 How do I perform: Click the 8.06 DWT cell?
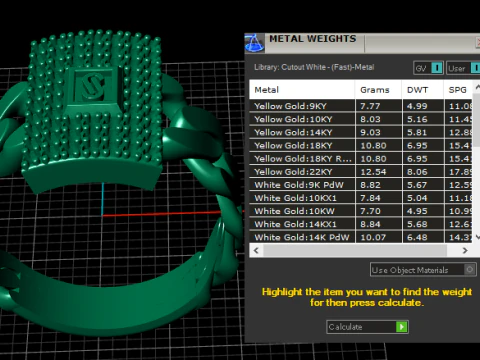coord(423,172)
